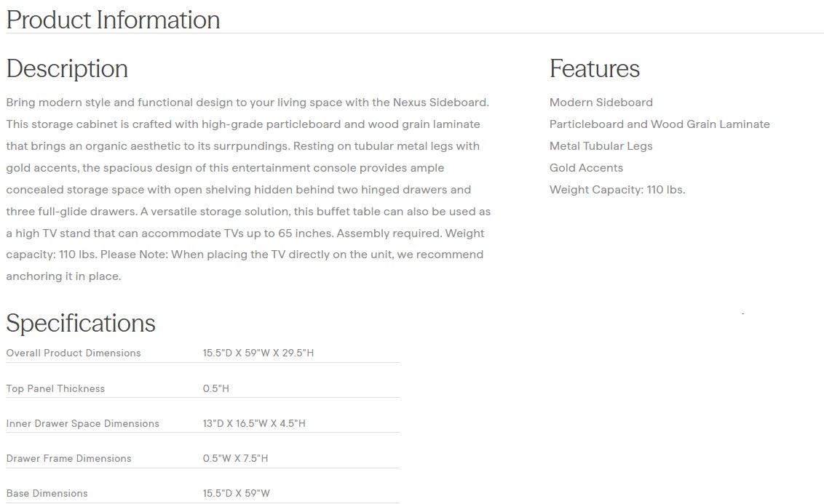Click the 15.5"D X 59"W base value
Viewport: 824px width, 504px height.
pyautogui.click(x=236, y=493)
